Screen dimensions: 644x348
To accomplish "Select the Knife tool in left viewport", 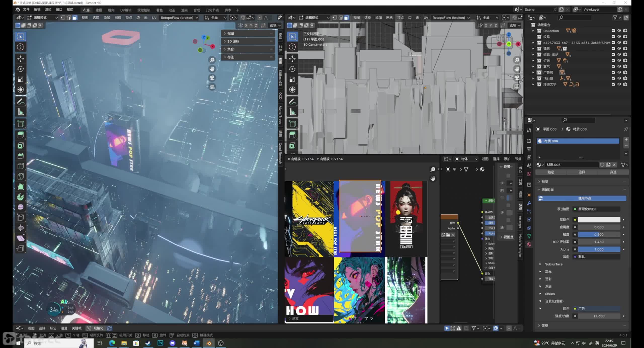I will (x=21, y=176).
